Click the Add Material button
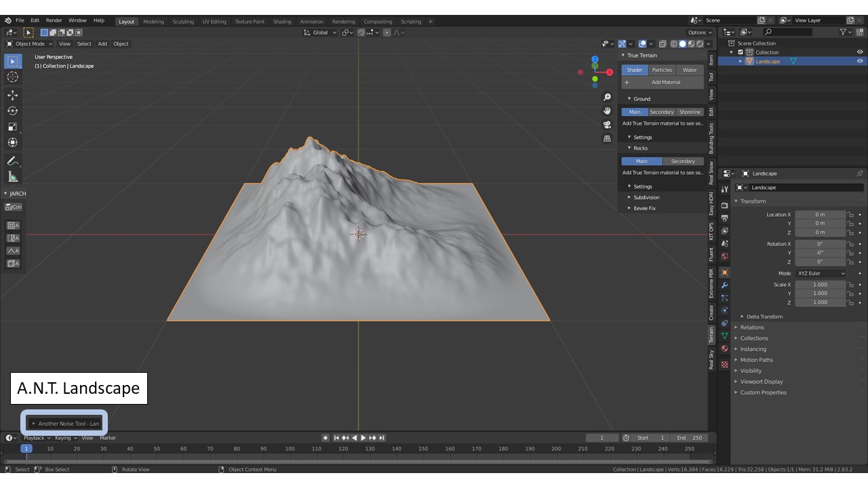This screenshot has width=868, height=488. [662, 82]
